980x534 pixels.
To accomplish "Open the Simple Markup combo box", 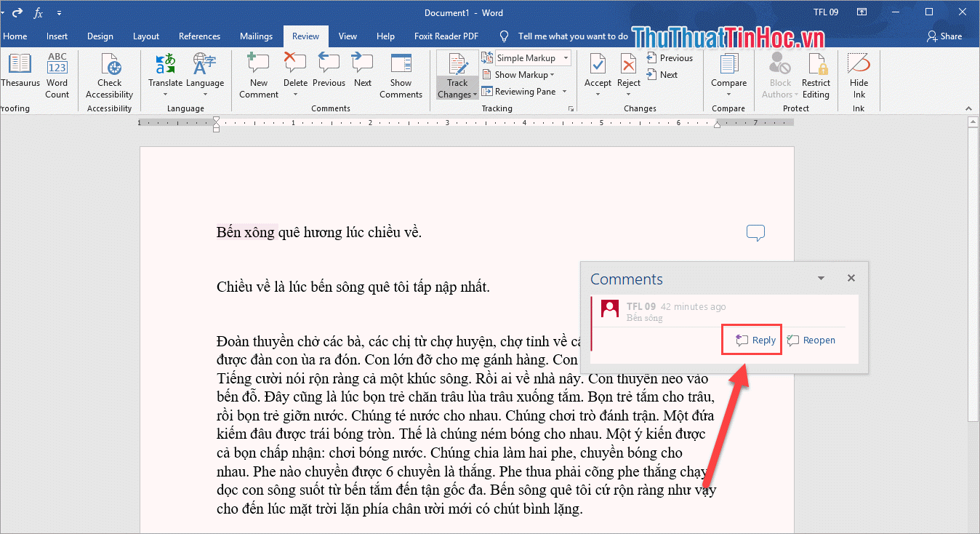I will click(533, 58).
